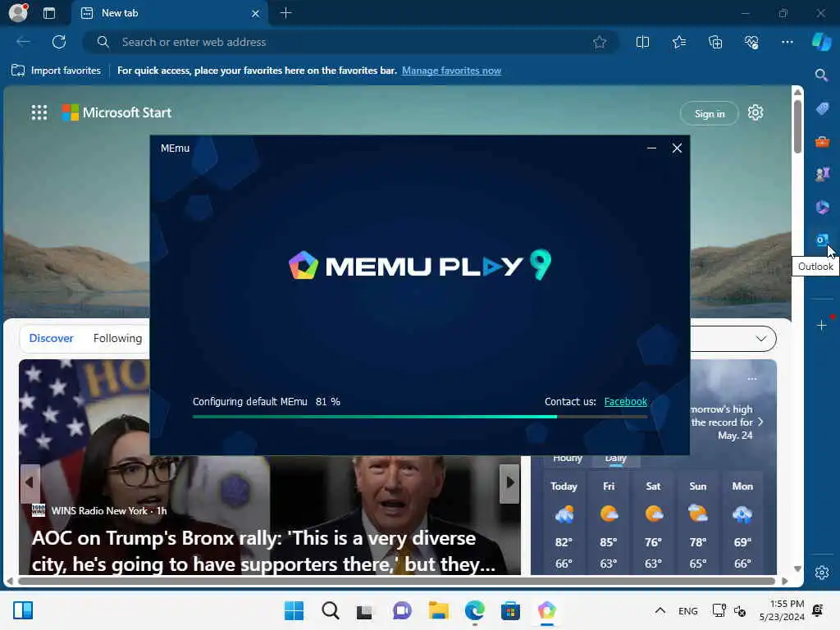Open Windows taskbar Search
Viewport: 840px width, 630px height.
pyautogui.click(x=330, y=610)
